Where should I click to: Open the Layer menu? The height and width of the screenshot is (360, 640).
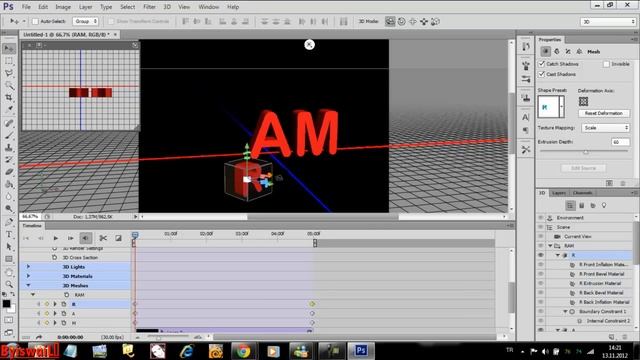85,7
